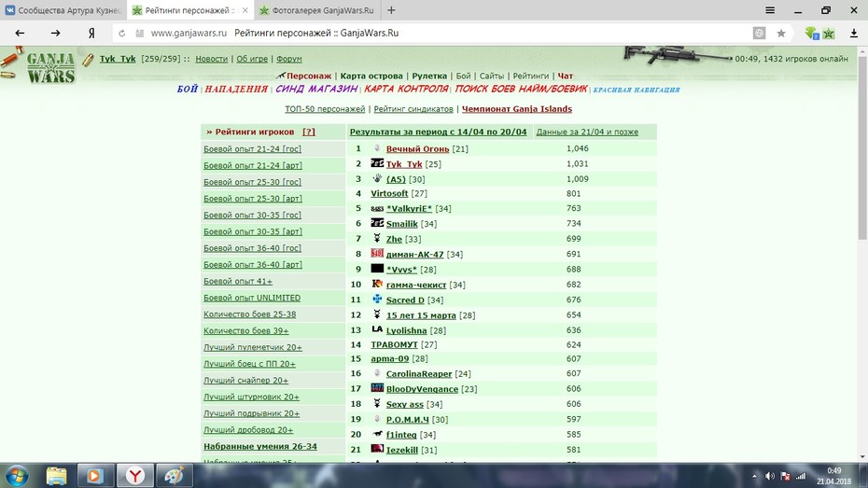Select Набранные умения 26-34 rating

pyautogui.click(x=260, y=447)
